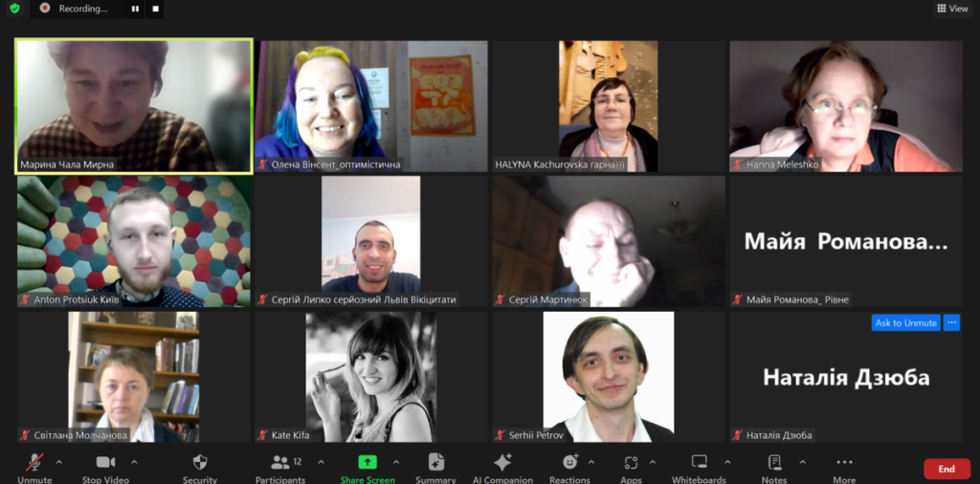Pause the recording

tap(134, 9)
